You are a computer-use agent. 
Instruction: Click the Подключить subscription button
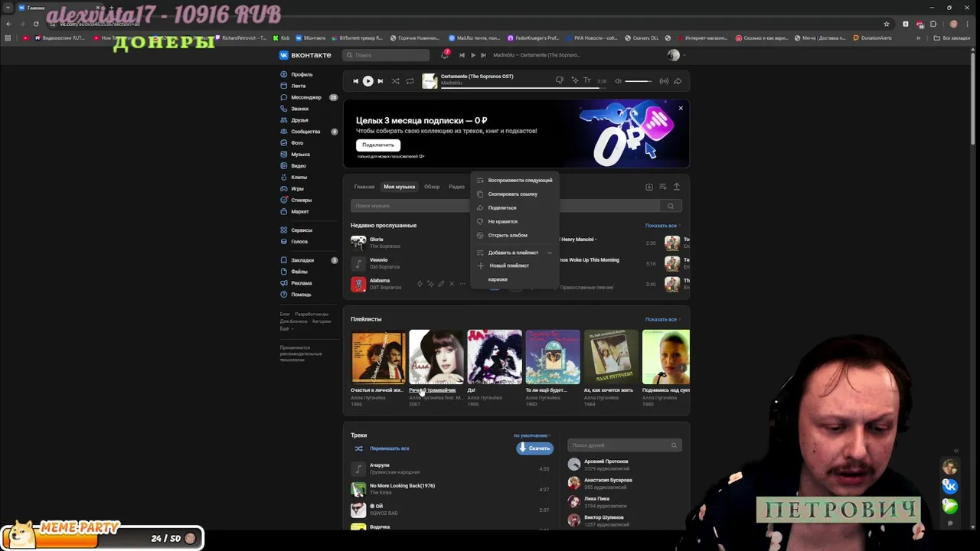[x=378, y=145]
